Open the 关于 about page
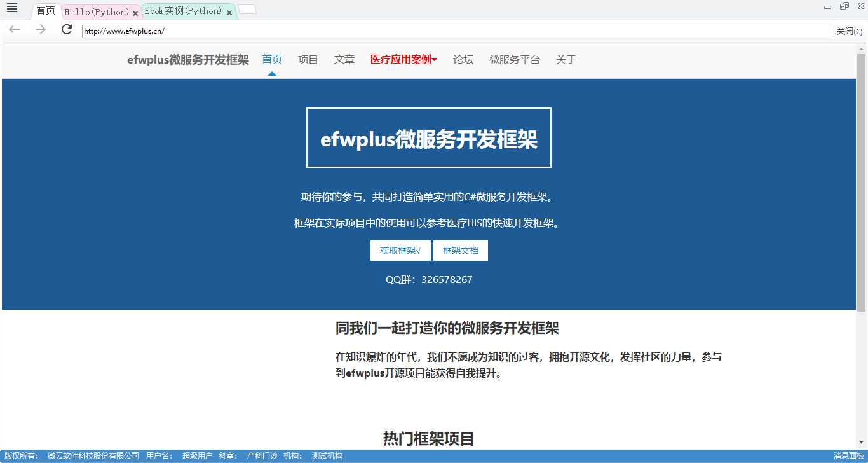868x463 pixels. tap(565, 59)
